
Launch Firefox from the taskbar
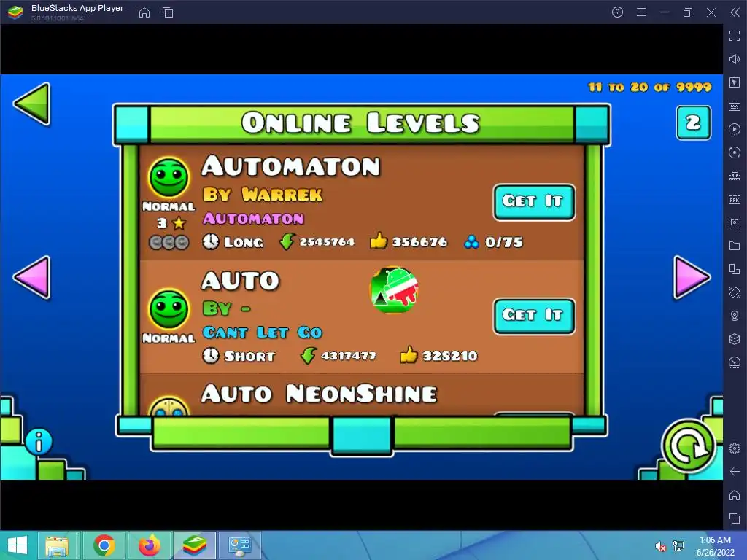149,545
